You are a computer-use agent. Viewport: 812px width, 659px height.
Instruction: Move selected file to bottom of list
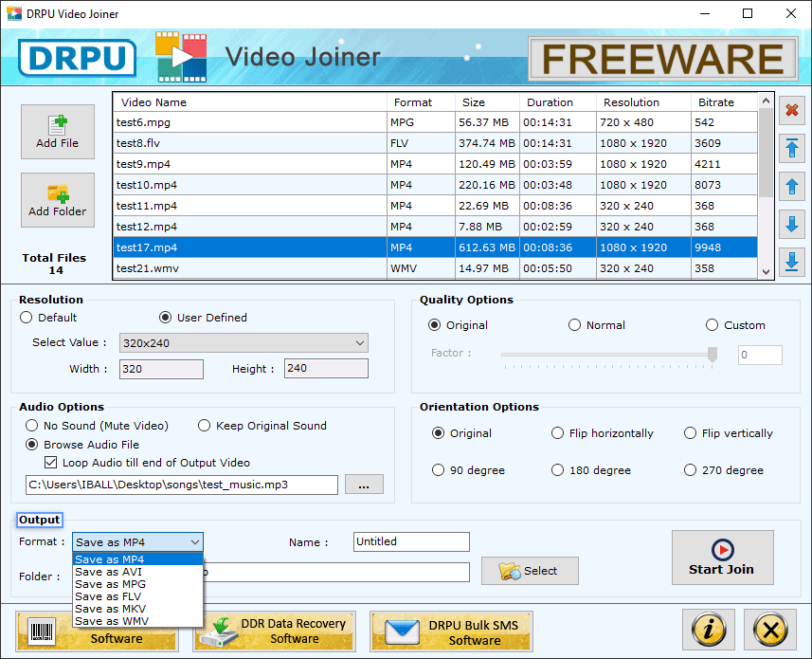click(x=792, y=262)
